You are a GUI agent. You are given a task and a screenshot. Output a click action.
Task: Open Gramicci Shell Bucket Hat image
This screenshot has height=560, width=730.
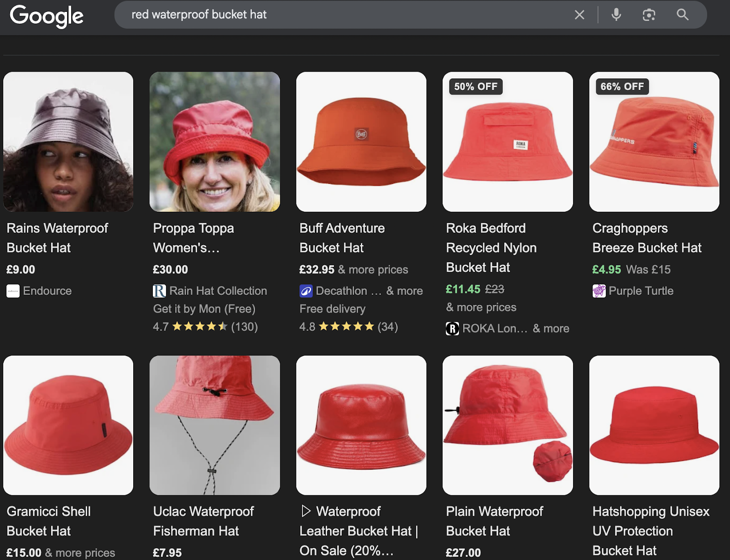[68, 425]
